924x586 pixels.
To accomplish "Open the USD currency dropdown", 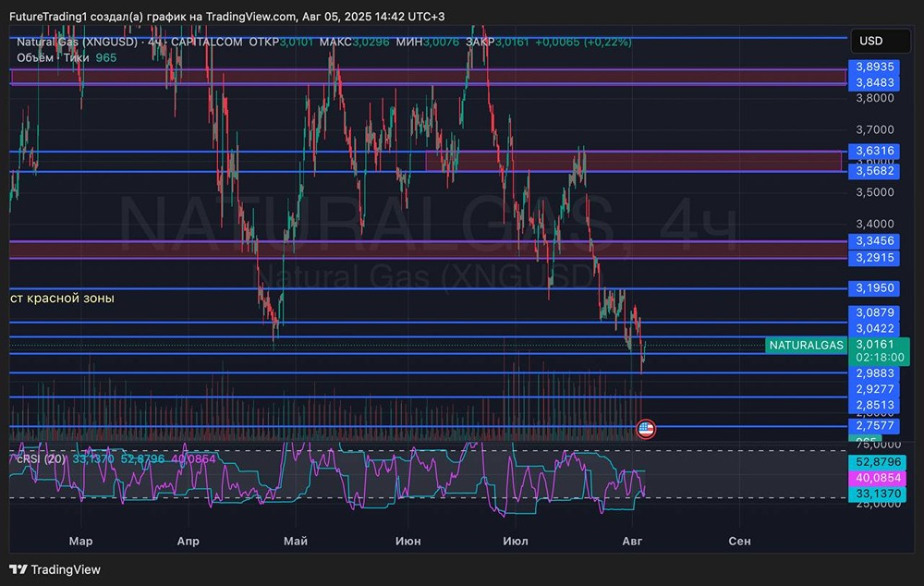I will tap(871, 41).
